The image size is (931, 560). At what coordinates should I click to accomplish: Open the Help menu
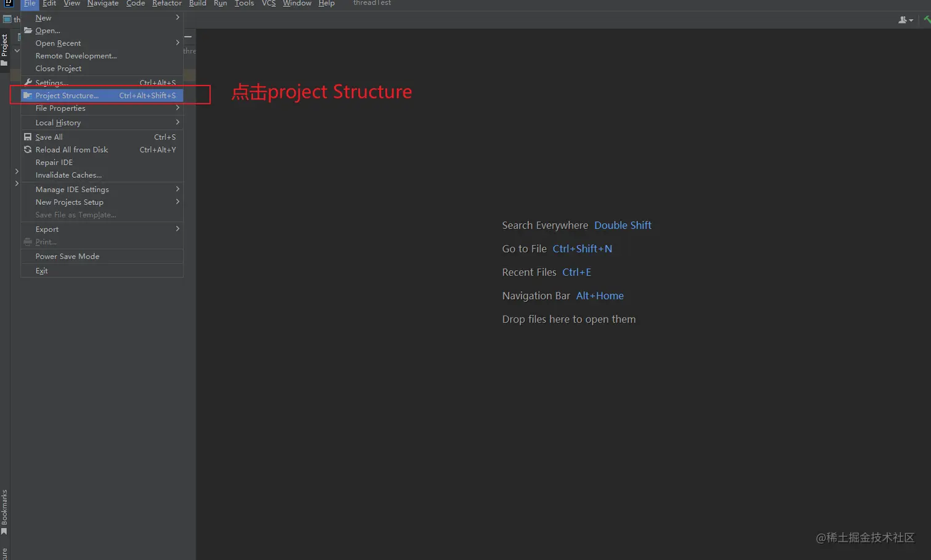[326, 4]
